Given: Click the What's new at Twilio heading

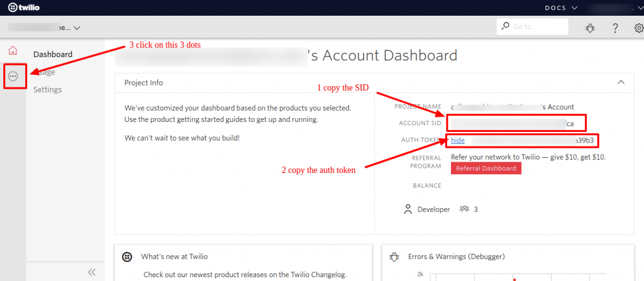Looking at the screenshot, I should click(175, 256).
